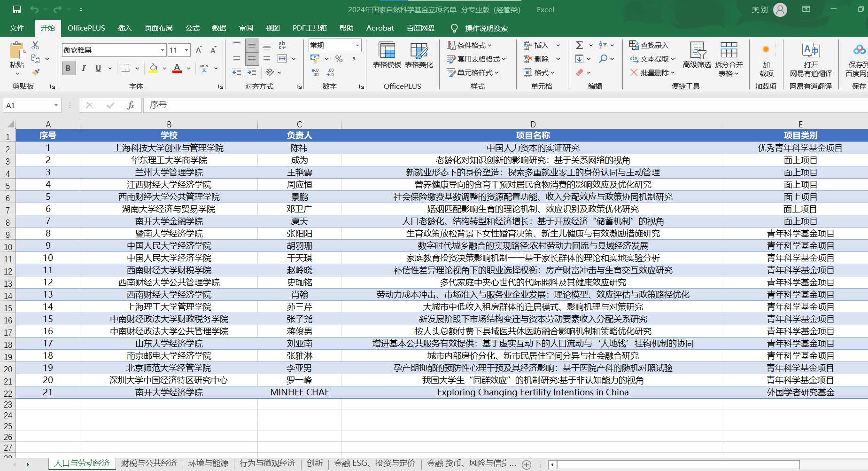The image size is (868, 471).
Task: Toggle bold formatting
Action: point(68,68)
